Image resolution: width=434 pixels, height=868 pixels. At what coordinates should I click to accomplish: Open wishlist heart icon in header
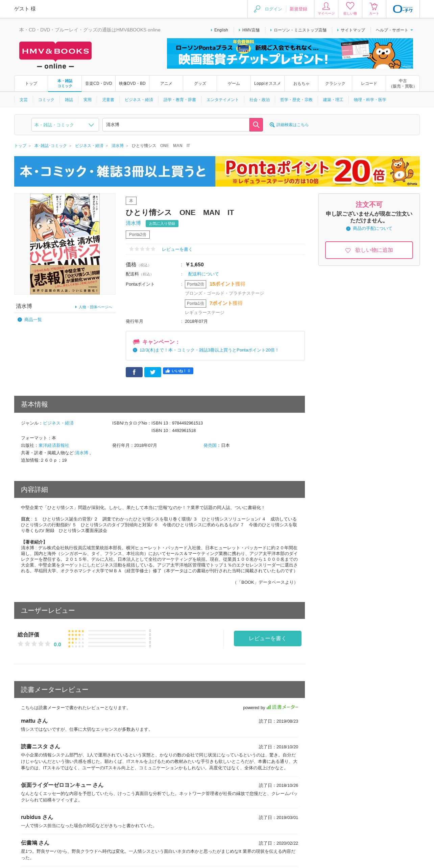click(350, 9)
